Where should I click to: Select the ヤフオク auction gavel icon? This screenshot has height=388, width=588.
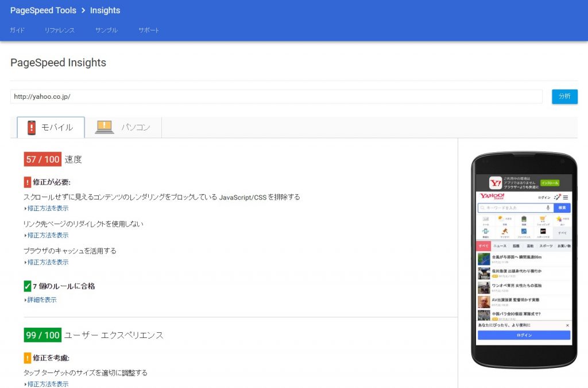tap(505, 231)
